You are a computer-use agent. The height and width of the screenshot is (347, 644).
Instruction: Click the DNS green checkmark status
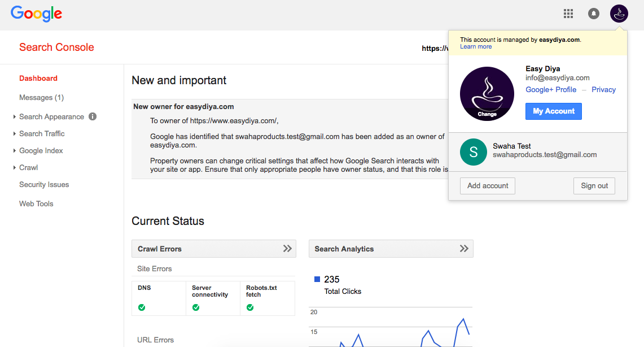click(x=142, y=307)
